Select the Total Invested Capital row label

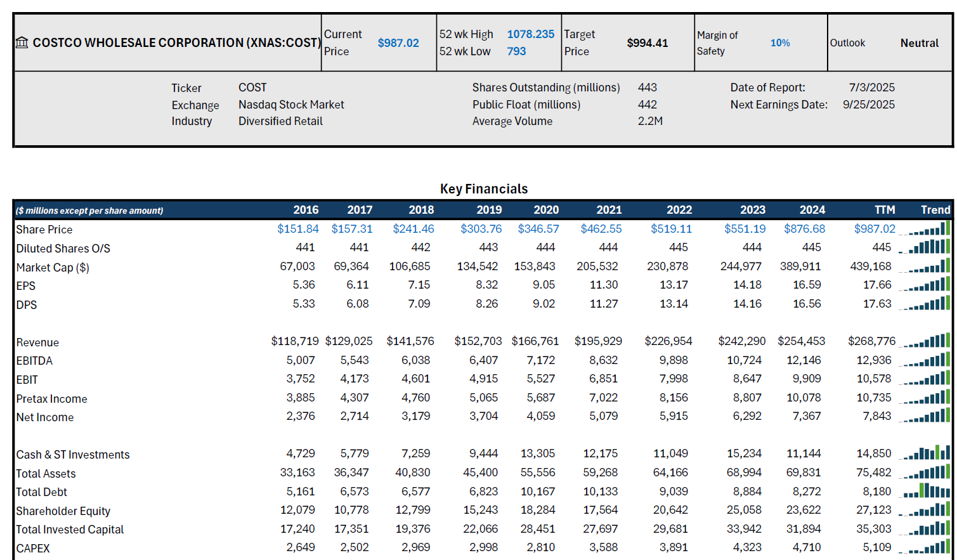(x=70, y=530)
